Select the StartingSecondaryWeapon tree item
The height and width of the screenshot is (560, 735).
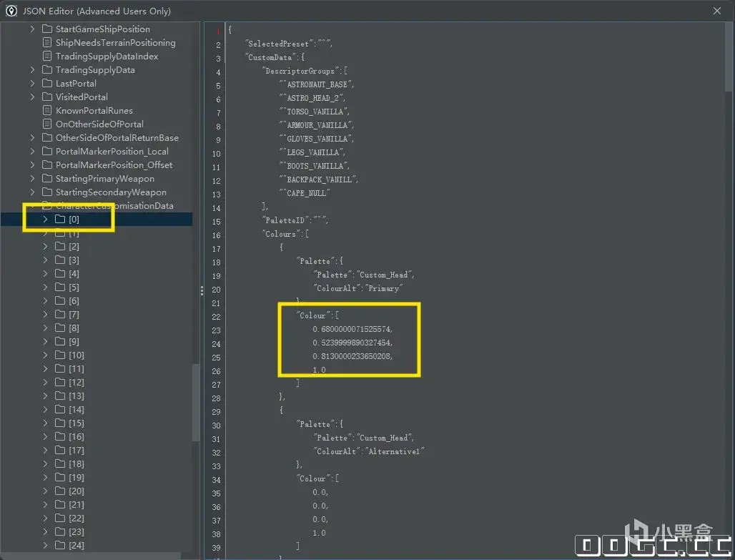tap(111, 192)
